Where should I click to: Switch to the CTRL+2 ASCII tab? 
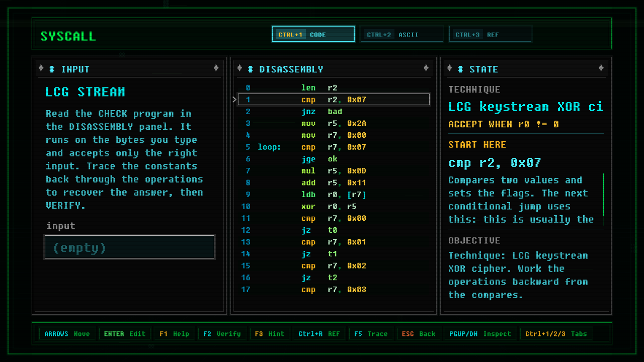coord(402,34)
